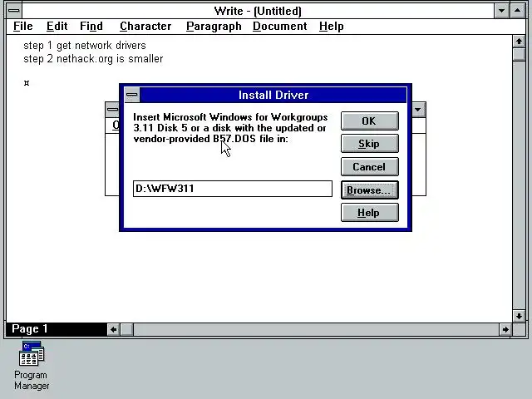Screen dimensions: 532x399
Task: Click the horizontal scrollbar thumb
Action: point(127,329)
